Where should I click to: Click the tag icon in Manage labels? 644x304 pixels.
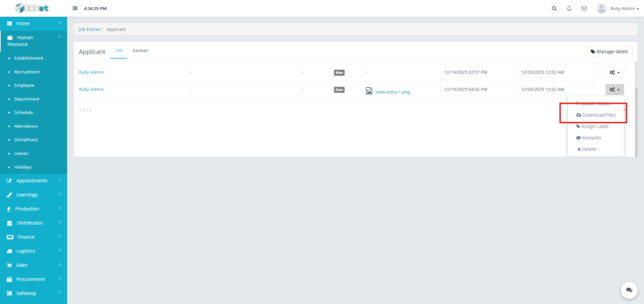[x=592, y=52]
